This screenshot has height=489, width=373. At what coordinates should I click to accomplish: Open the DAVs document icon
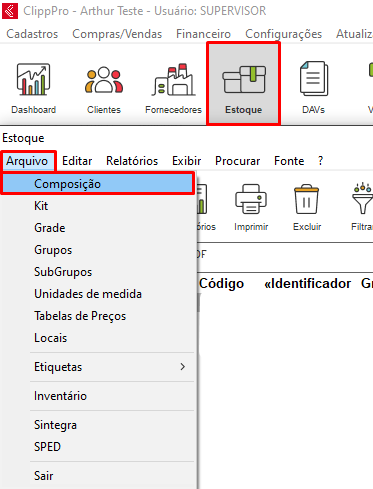pos(314,79)
